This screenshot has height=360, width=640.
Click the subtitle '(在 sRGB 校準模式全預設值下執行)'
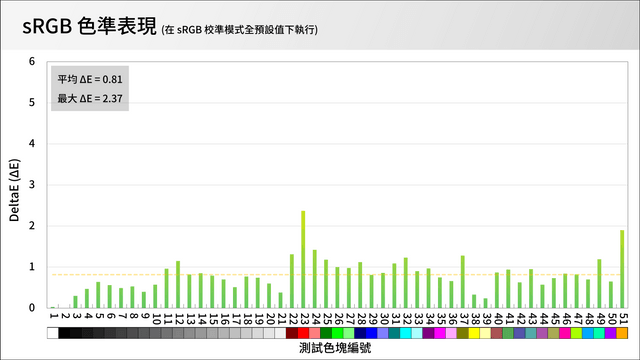coord(240,30)
